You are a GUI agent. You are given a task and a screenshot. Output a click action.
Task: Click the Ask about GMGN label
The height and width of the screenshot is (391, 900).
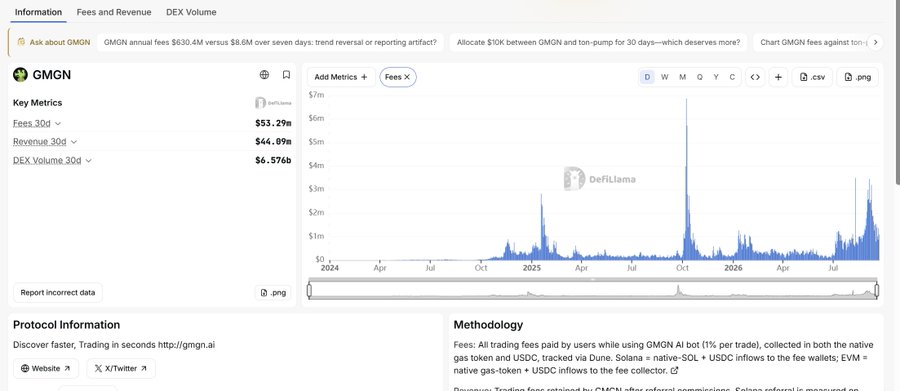click(60, 42)
